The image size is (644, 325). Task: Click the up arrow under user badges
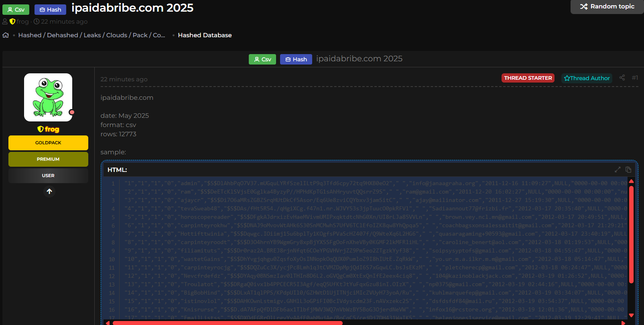(49, 192)
